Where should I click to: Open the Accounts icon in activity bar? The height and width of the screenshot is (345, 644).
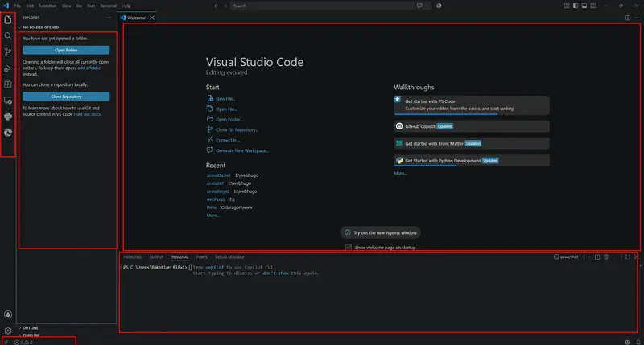coord(8,314)
